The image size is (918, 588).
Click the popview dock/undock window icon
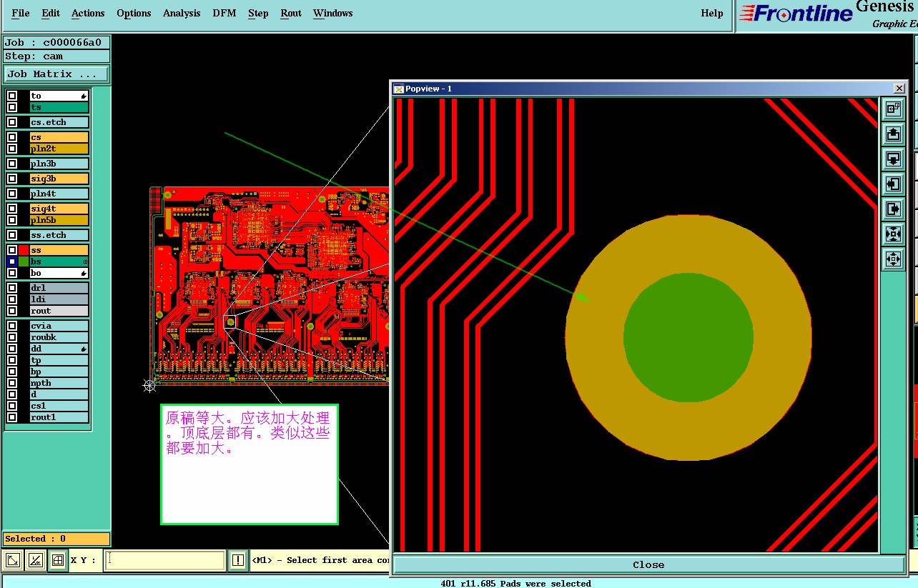(893, 109)
